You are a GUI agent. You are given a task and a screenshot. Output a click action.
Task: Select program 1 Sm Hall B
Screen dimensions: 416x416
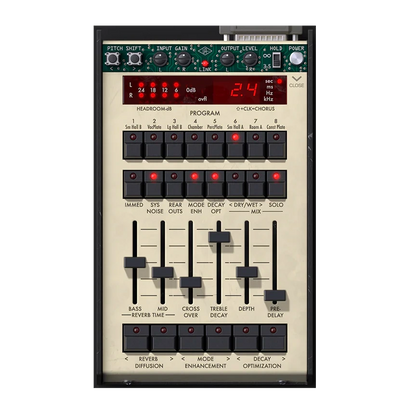133,145
